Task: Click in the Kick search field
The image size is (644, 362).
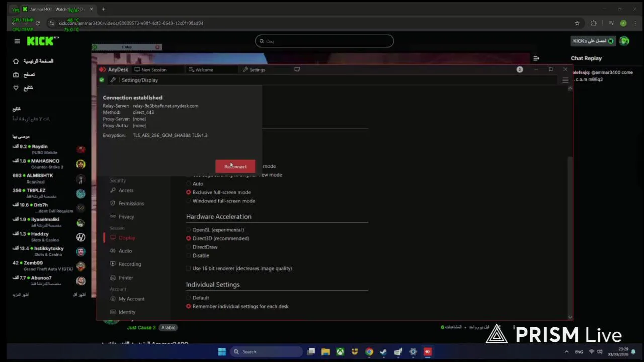Action: coord(324,41)
